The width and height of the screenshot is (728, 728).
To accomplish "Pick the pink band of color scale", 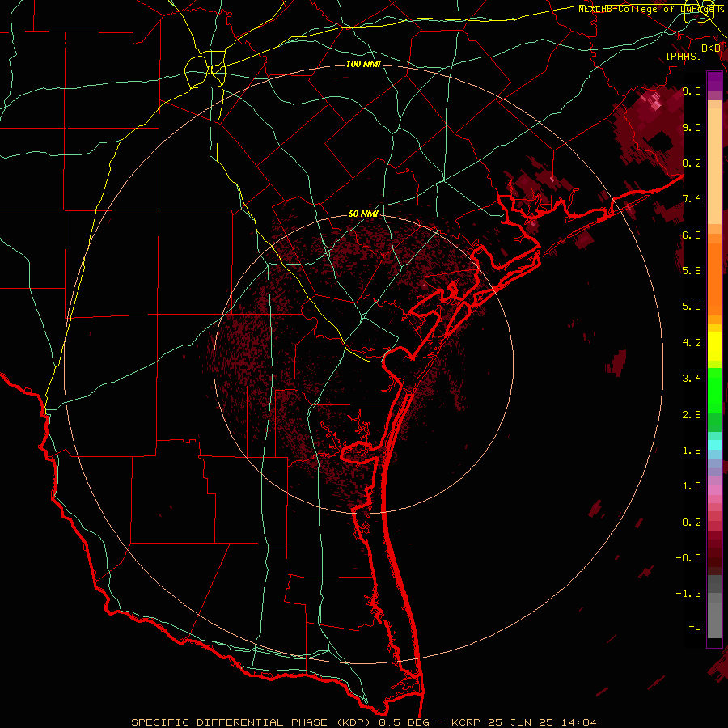I will (714, 490).
